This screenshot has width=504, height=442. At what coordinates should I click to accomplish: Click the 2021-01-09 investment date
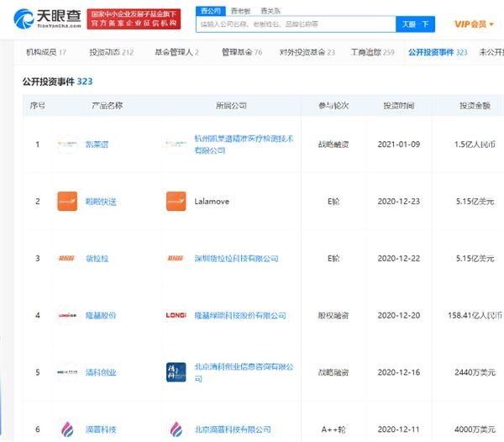pyautogui.click(x=398, y=145)
